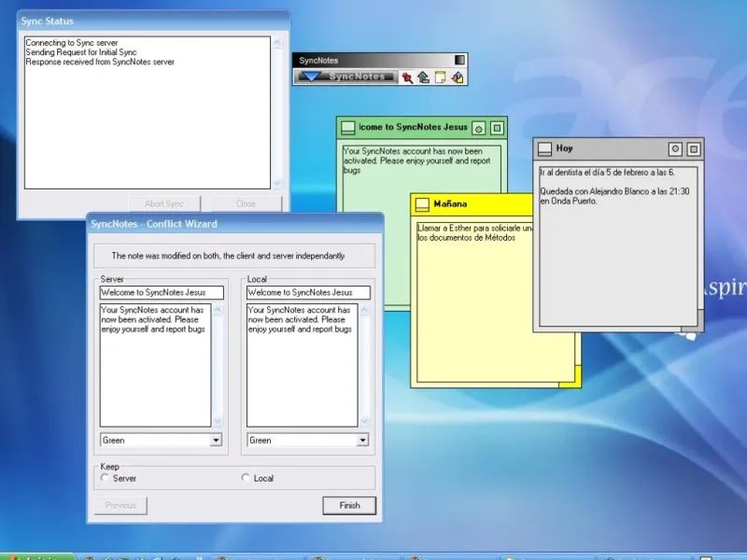Click the circle icon on the Hoy note
The width and height of the screenshot is (747, 560).
(675, 149)
